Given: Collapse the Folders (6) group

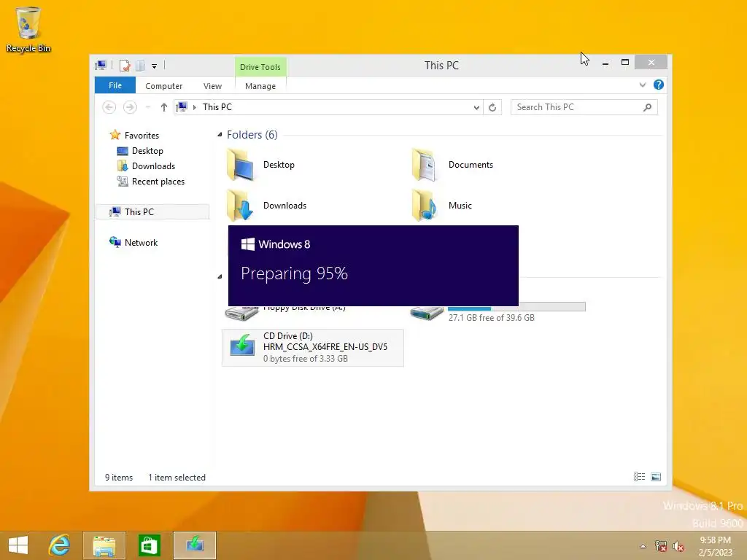Looking at the screenshot, I should (220, 135).
